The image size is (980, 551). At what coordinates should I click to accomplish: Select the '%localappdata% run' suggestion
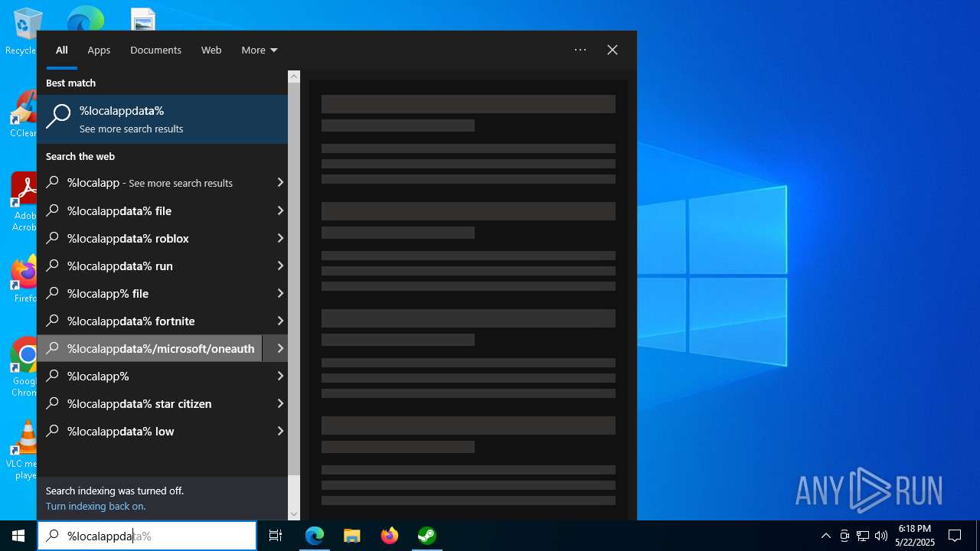coord(150,266)
